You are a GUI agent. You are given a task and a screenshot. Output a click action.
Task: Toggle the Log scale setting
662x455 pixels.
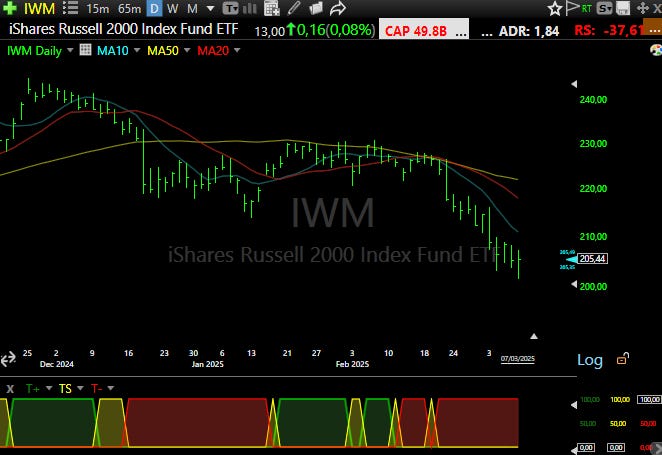coord(590,360)
